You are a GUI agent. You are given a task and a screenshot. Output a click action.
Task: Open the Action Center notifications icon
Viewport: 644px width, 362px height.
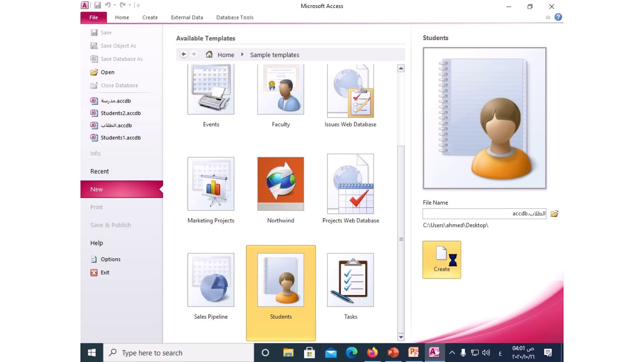[x=548, y=352]
